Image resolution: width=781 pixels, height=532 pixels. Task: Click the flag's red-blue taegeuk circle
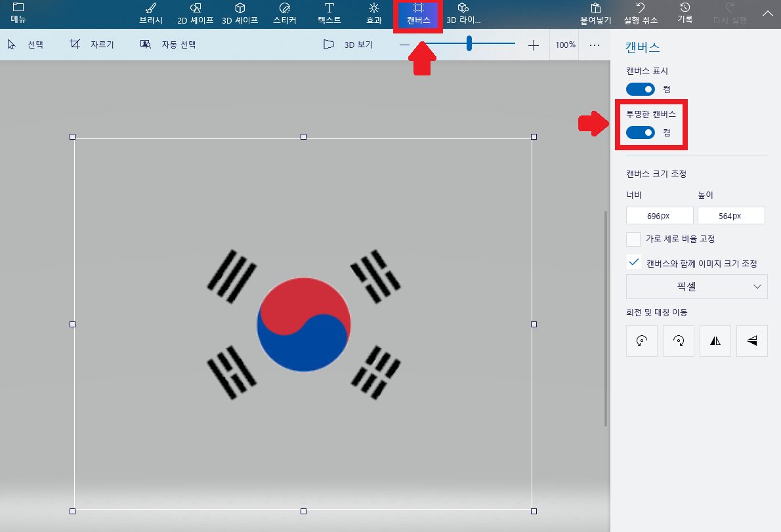coord(304,325)
